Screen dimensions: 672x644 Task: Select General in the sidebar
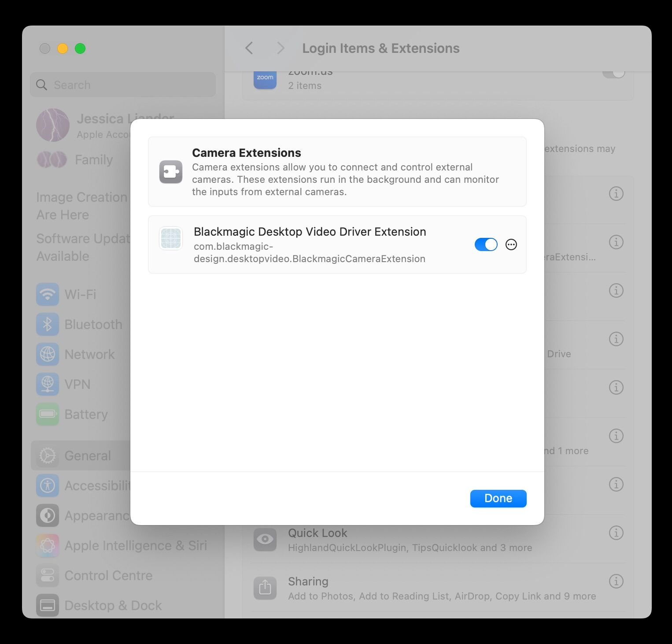tap(81, 455)
